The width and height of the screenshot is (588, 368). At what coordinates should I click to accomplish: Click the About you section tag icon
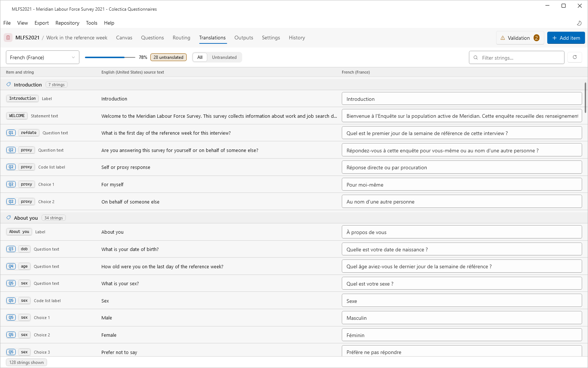coord(9,218)
